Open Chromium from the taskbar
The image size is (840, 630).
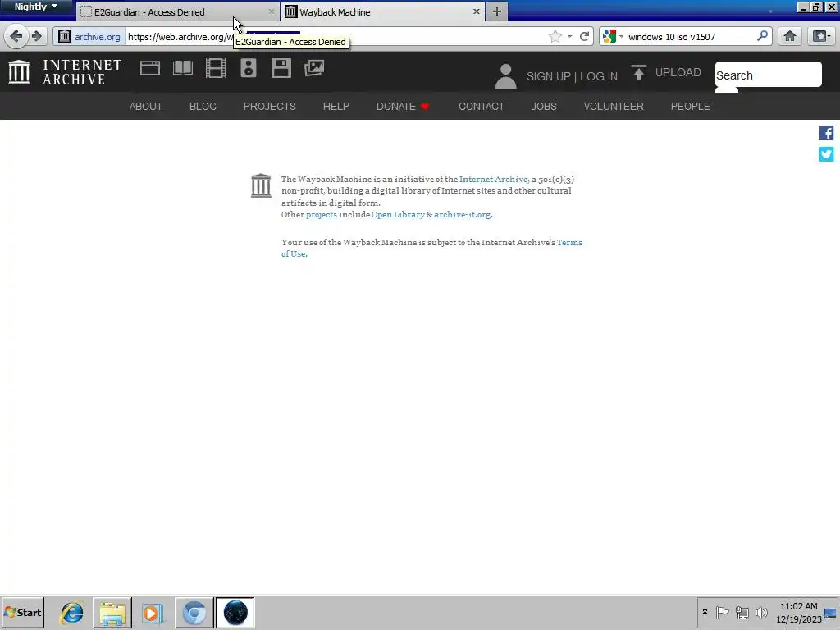pos(194,612)
